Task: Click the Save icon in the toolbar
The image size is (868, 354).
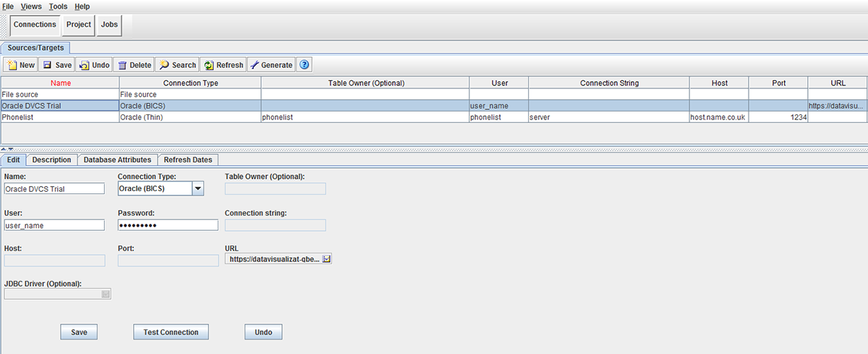Action: [x=47, y=65]
